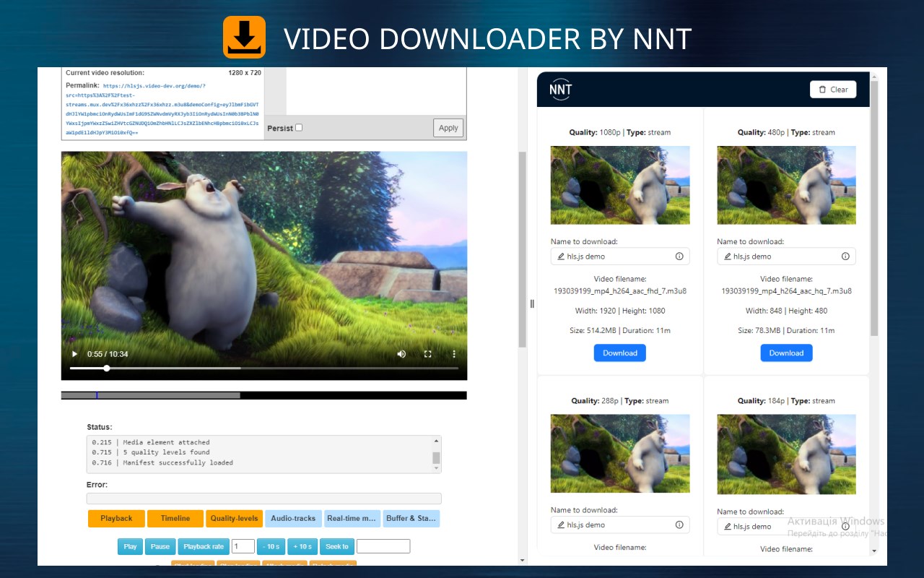The image size is (924, 578).
Task: Click the pencil icon in the 288p name field
Action: click(561, 525)
